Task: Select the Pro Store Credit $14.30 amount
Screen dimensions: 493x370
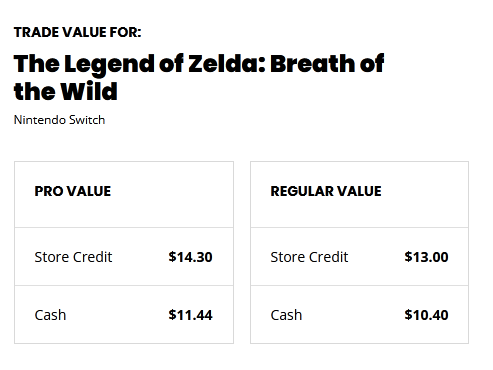Action: click(190, 257)
